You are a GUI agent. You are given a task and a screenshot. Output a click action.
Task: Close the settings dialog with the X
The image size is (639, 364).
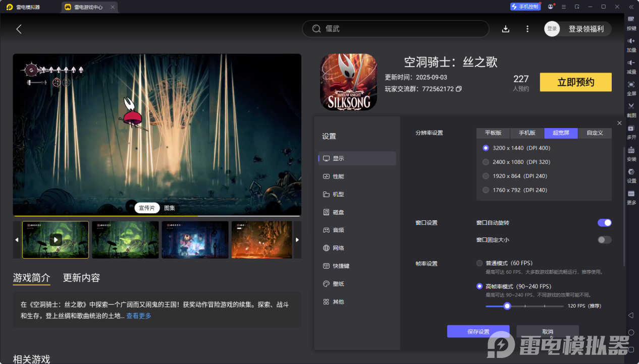point(620,123)
